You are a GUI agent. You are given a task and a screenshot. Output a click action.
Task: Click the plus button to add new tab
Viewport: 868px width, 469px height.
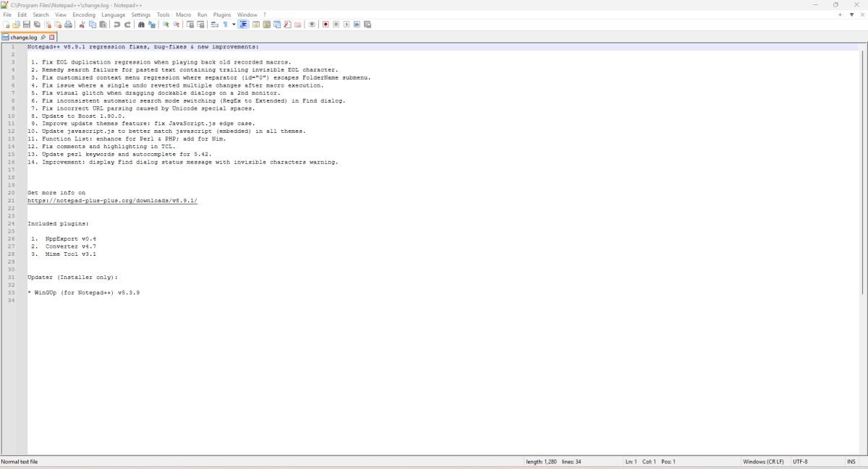tap(841, 14)
